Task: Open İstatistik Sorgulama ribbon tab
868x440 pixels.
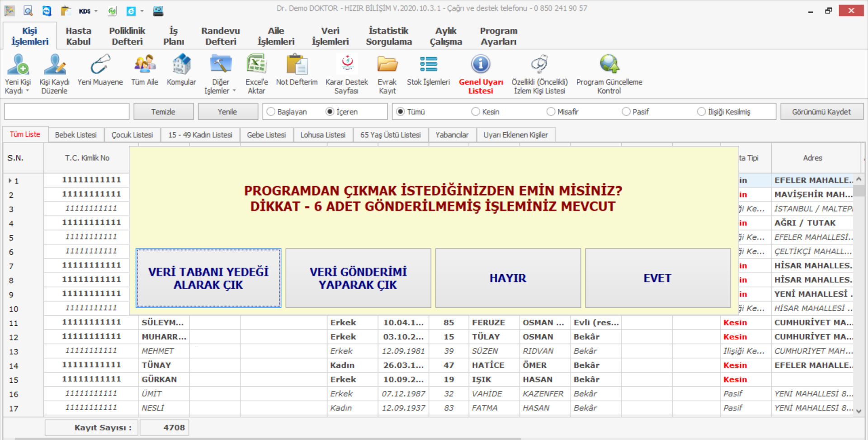Action: [x=389, y=36]
